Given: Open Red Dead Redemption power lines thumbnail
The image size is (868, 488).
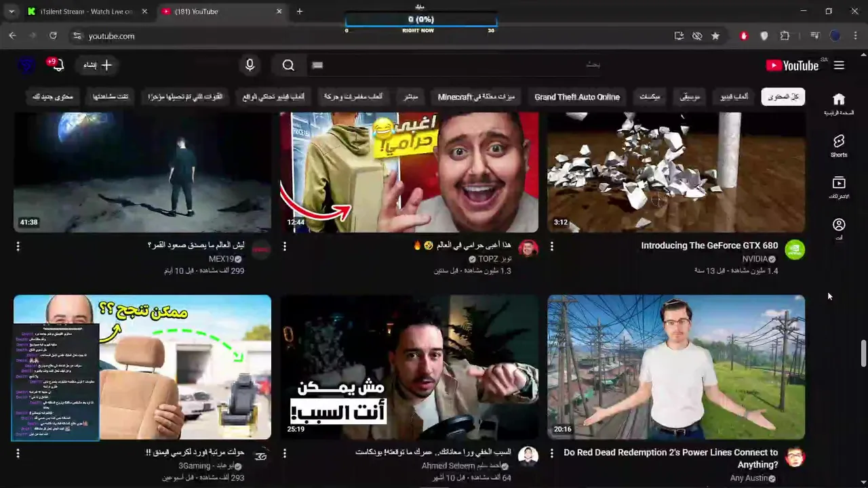Looking at the screenshot, I should (x=676, y=367).
